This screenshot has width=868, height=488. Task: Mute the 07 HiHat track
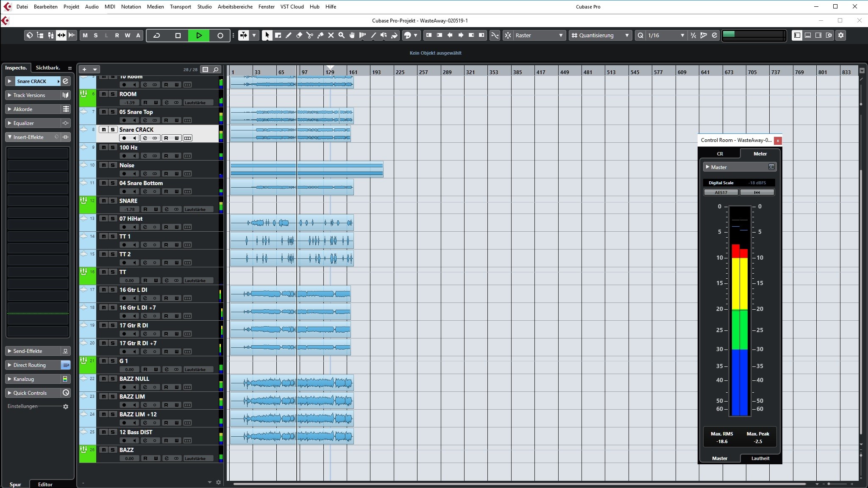coord(104,219)
